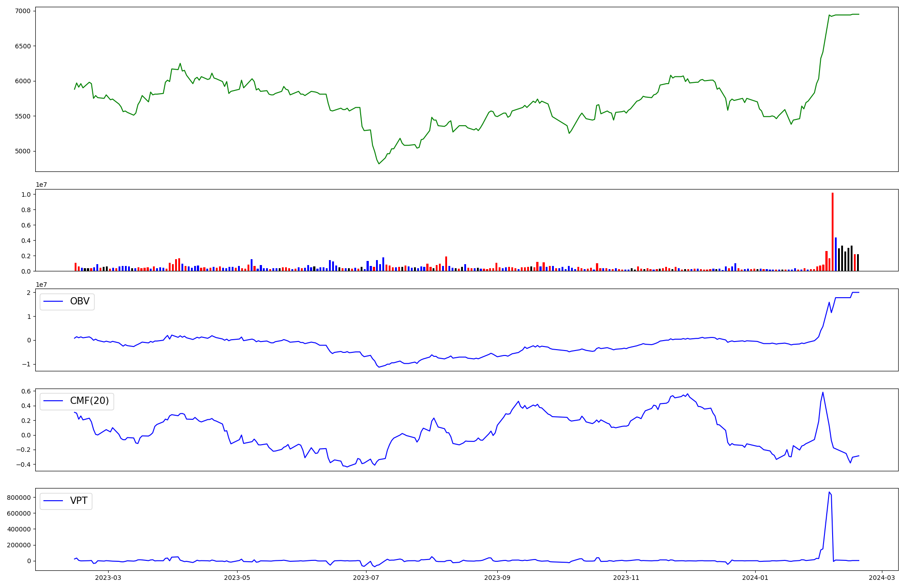Click the 1.0 volume axis label
Viewport: 905px width, 588px height.
[x=26, y=194]
